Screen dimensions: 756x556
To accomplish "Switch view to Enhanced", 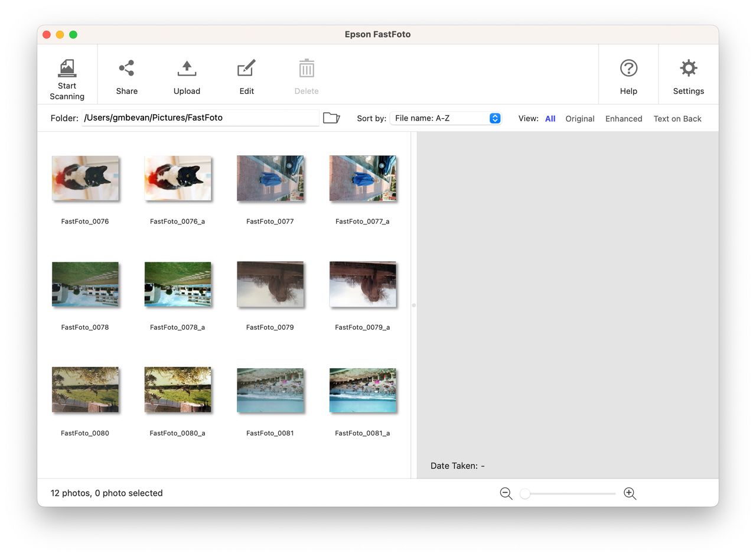I will [624, 119].
